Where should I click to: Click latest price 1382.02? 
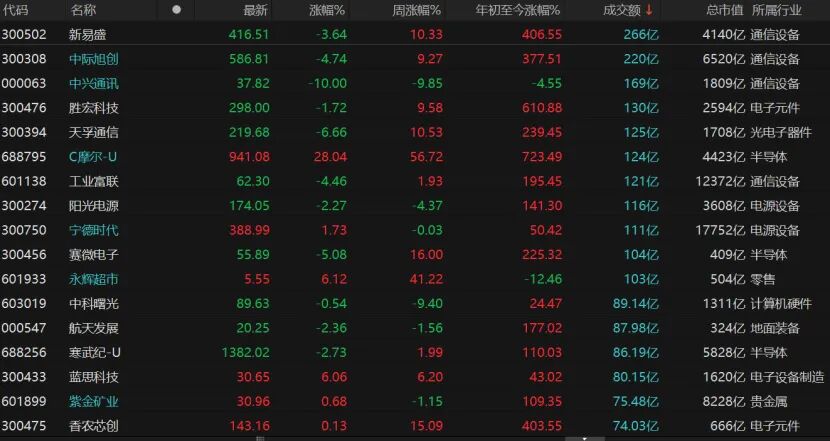tap(246, 352)
